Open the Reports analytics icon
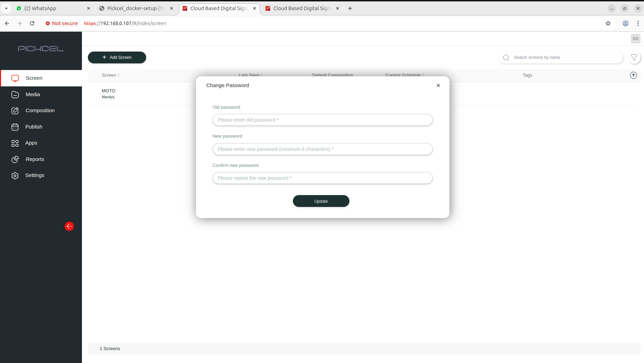This screenshot has width=644, height=363. (15, 159)
